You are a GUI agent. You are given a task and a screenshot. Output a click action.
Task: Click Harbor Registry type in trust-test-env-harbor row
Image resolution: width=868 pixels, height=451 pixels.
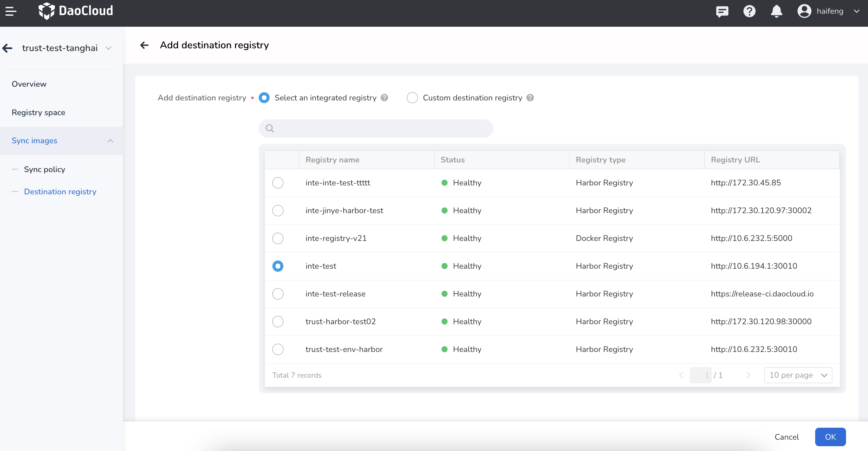605,349
